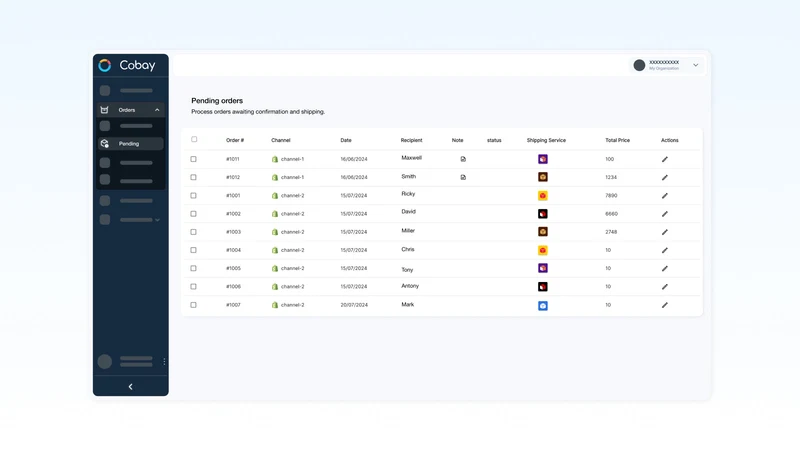Open the account dropdown chevron in top bar
The width and height of the screenshot is (800, 450).
tap(695, 65)
